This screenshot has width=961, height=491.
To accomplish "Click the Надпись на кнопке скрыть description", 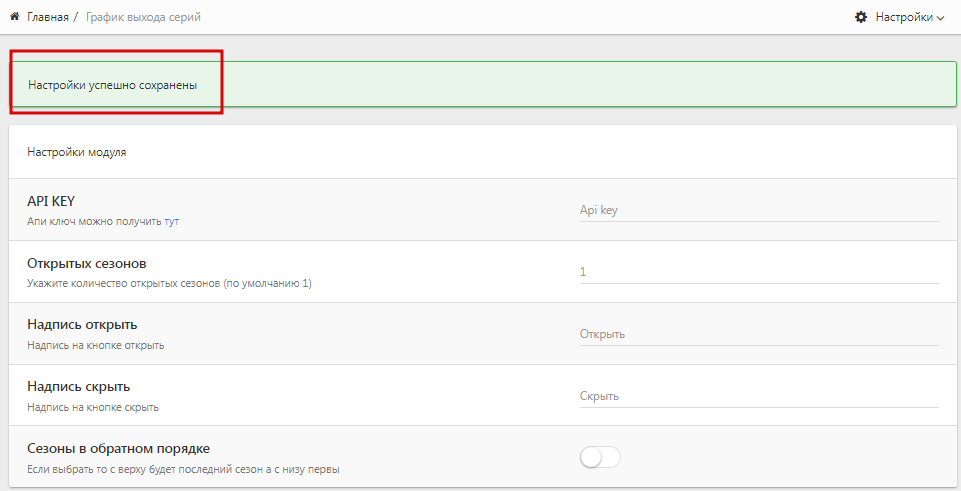I will pyautogui.click(x=93, y=407).
